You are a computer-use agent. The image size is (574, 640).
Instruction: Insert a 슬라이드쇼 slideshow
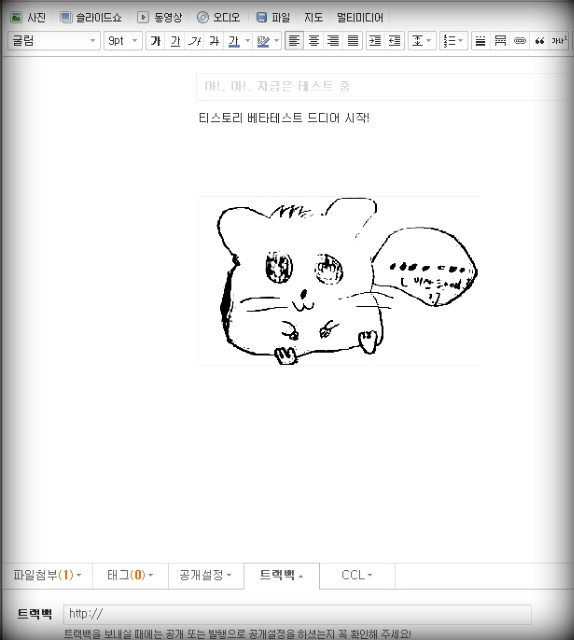click(91, 17)
